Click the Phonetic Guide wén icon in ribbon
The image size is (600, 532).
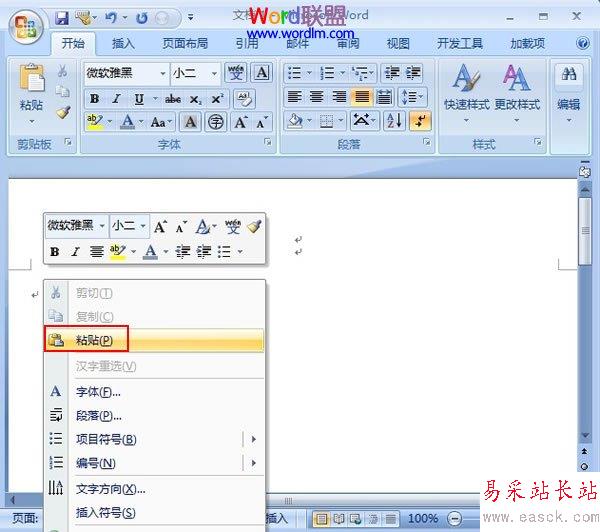coord(236,72)
